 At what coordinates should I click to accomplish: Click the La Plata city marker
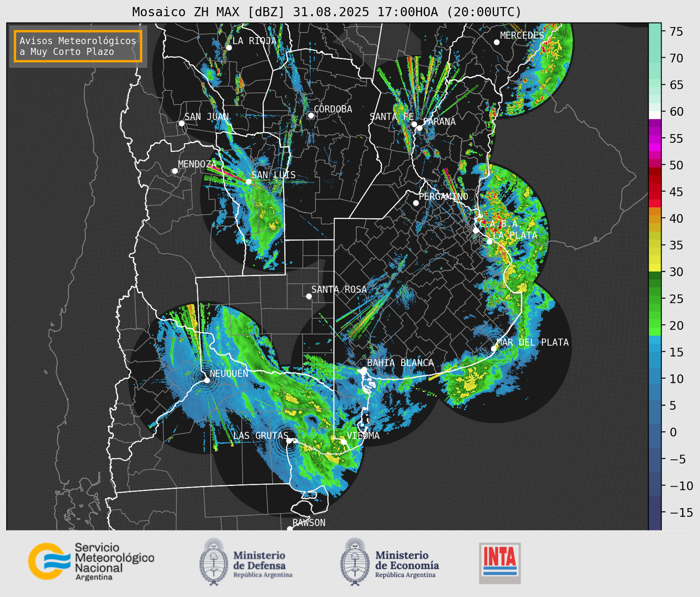coord(490,242)
